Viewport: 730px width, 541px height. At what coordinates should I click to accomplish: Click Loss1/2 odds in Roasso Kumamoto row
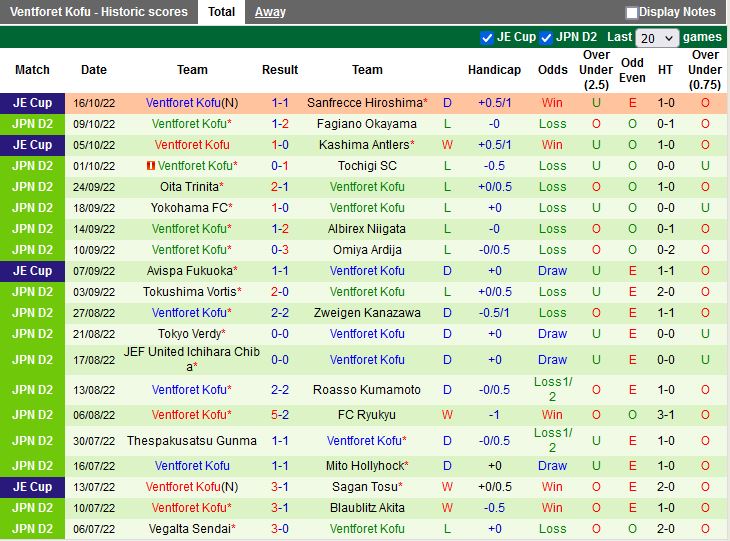pyautogui.click(x=553, y=389)
